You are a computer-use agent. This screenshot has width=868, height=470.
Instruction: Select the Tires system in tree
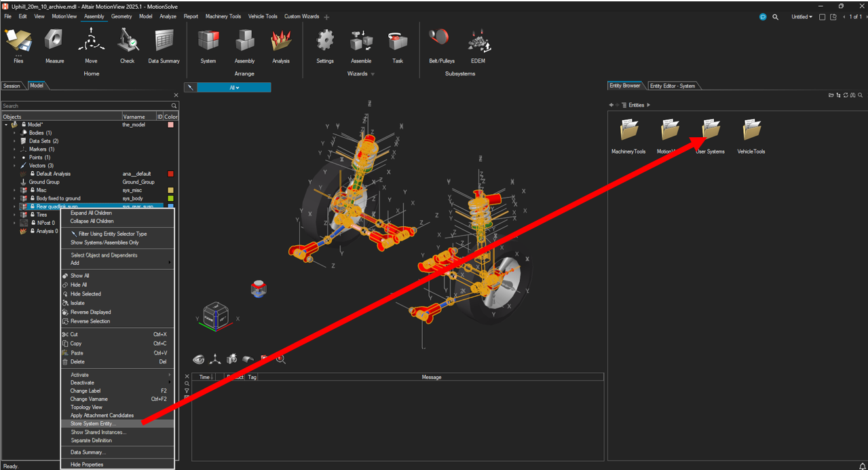tap(42, 215)
